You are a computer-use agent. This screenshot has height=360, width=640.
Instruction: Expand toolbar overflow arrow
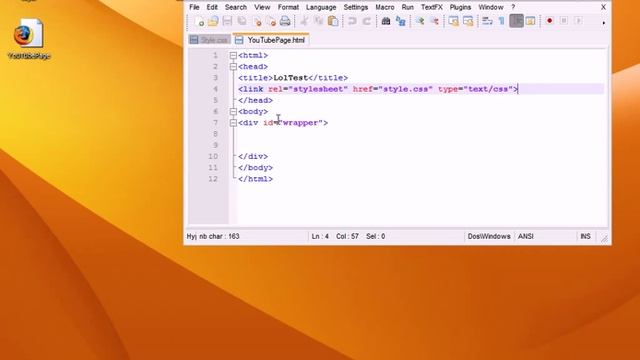click(x=604, y=23)
